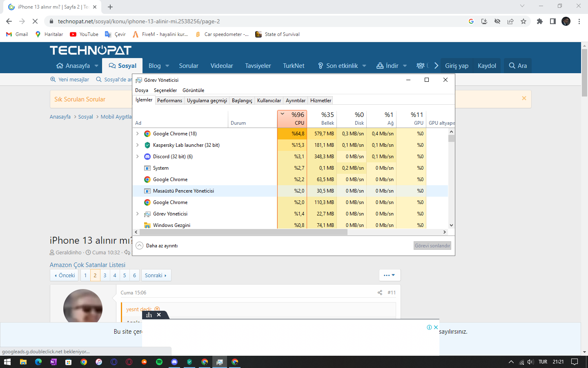Show more navbar items with the right chevron

click(x=436, y=66)
